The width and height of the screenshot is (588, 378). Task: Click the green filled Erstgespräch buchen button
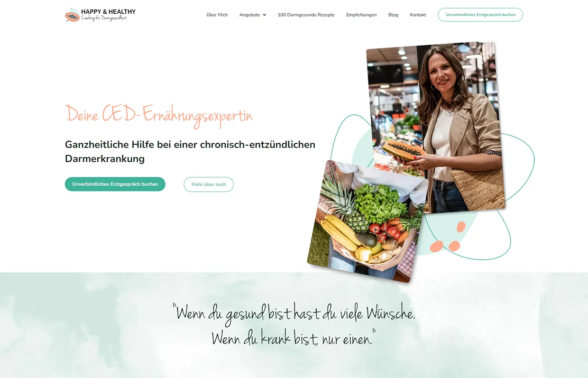(115, 184)
